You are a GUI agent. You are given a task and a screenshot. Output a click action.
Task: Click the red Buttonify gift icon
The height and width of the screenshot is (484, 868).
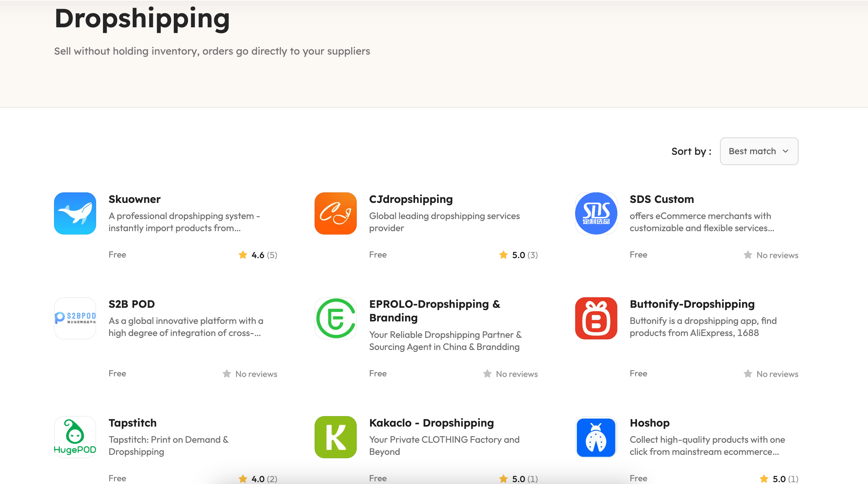point(596,318)
